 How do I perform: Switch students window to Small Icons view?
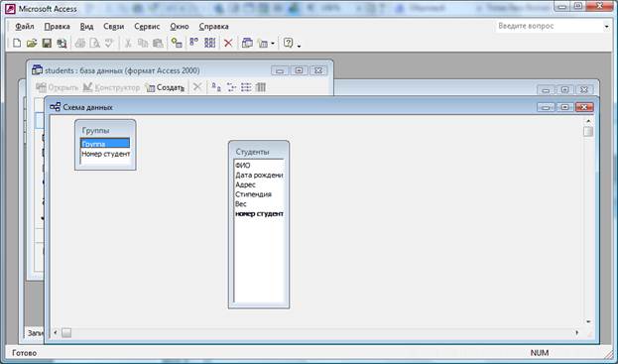coord(231,87)
